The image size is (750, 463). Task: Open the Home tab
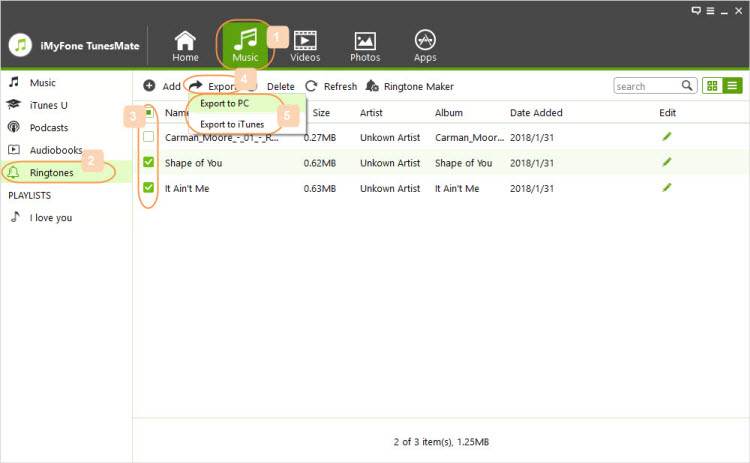pyautogui.click(x=185, y=46)
